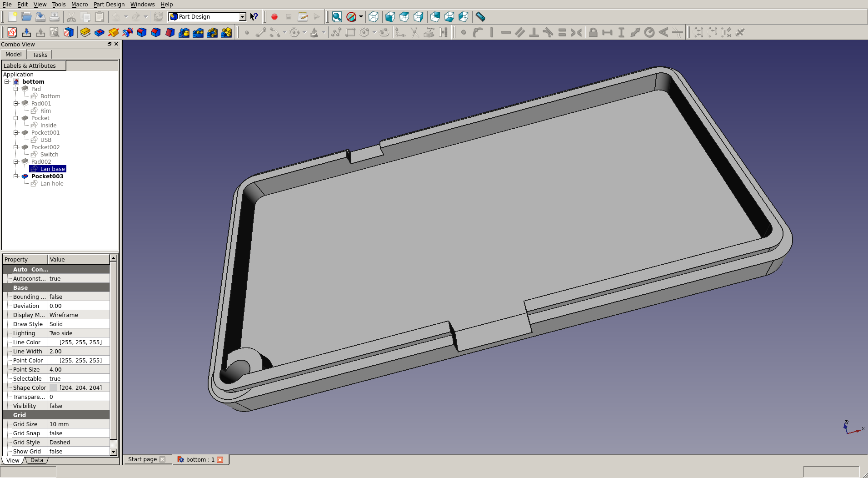
Task: Click the Polar Pattern icon
Action: 212,32
